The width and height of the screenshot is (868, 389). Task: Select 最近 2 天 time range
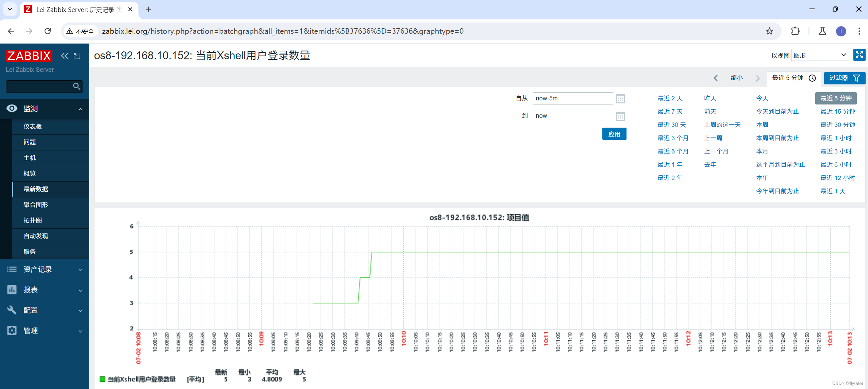point(670,98)
